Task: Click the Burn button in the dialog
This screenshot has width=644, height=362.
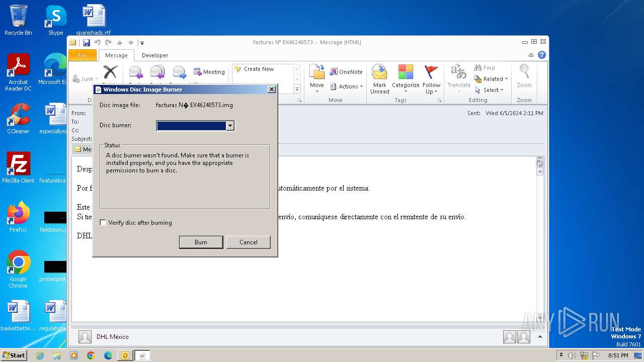Action: coord(201,242)
